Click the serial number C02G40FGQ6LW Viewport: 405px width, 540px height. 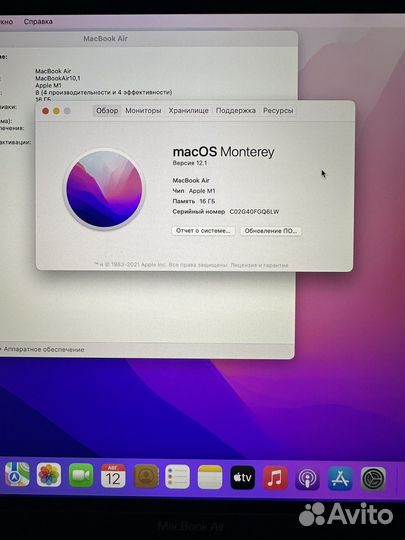(x=254, y=212)
